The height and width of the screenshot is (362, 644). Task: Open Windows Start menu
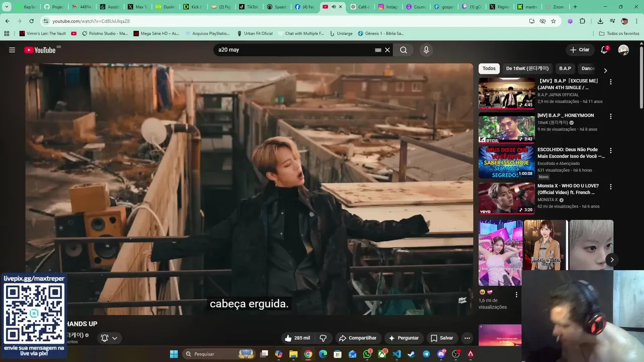(x=174, y=354)
